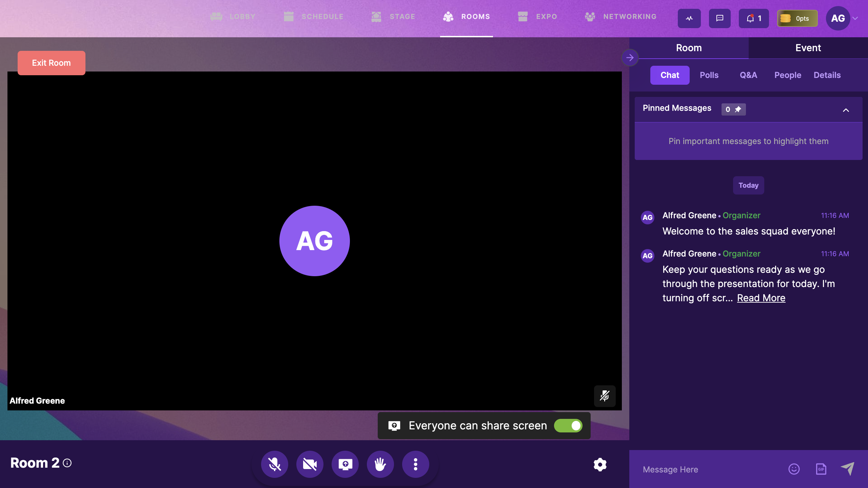Click the Read More link
Screen dimensions: 868x488
click(x=761, y=298)
